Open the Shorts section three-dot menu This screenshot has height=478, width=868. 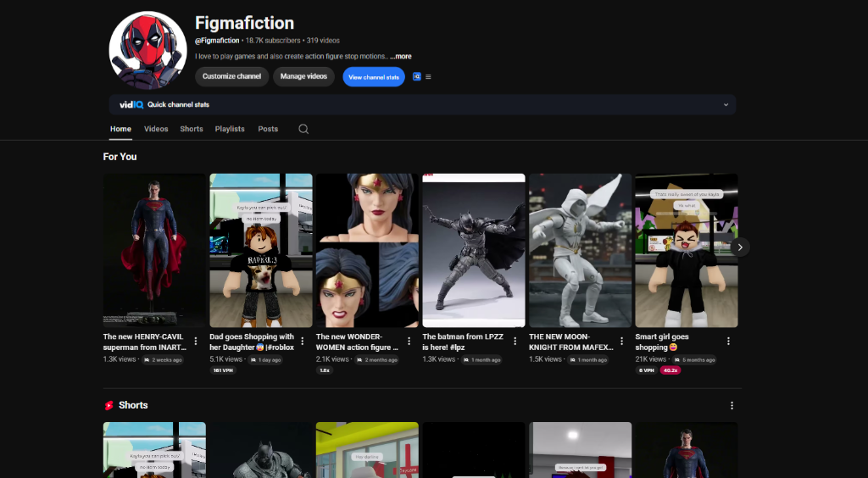pos(732,405)
